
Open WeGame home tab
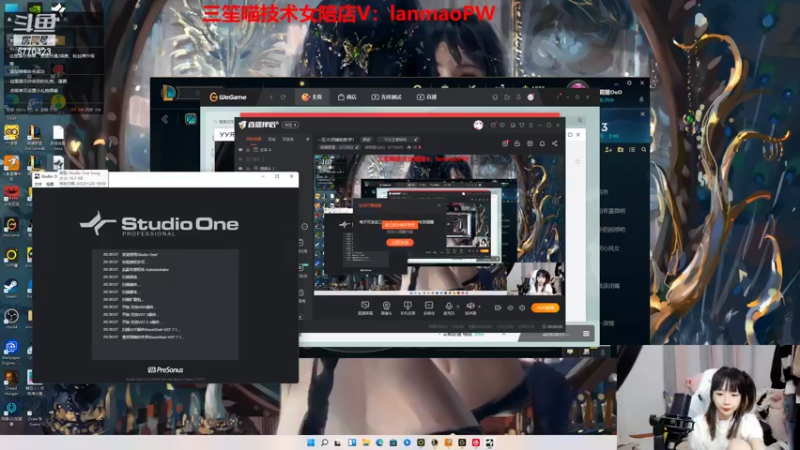[x=312, y=97]
